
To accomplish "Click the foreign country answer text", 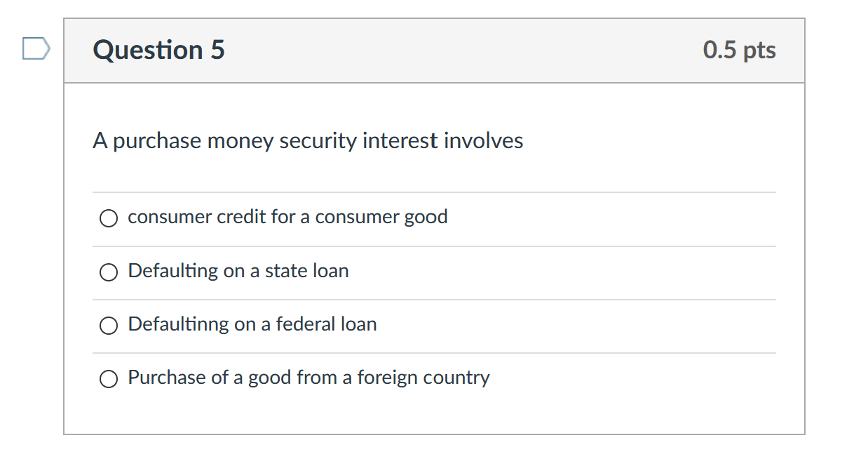I will point(308,378).
